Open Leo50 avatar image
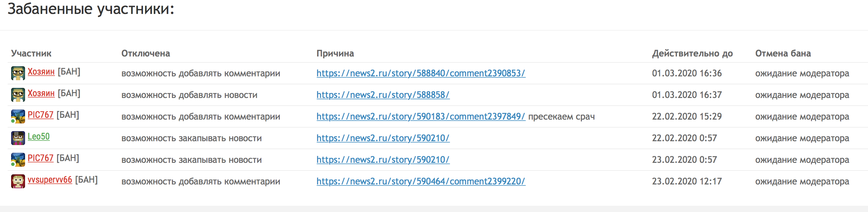868x212 pixels. tap(18, 138)
